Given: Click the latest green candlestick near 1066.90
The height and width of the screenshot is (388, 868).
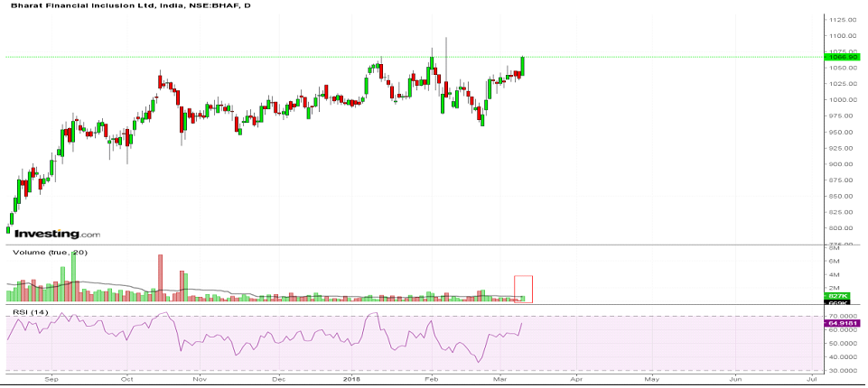Looking at the screenshot, I should 523,66.
